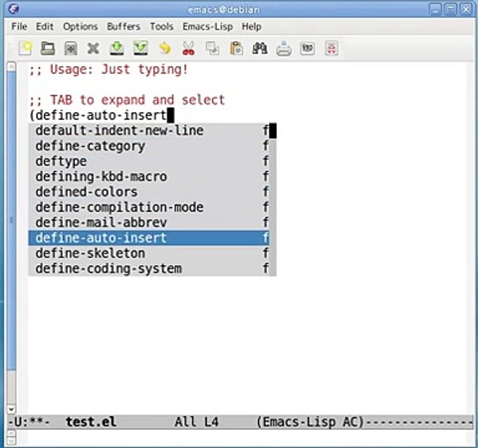Click the minibuffer scrollbar up arrow
This screenshot has width=478, height=448.
pyautogui.click(x=11, y=433)
